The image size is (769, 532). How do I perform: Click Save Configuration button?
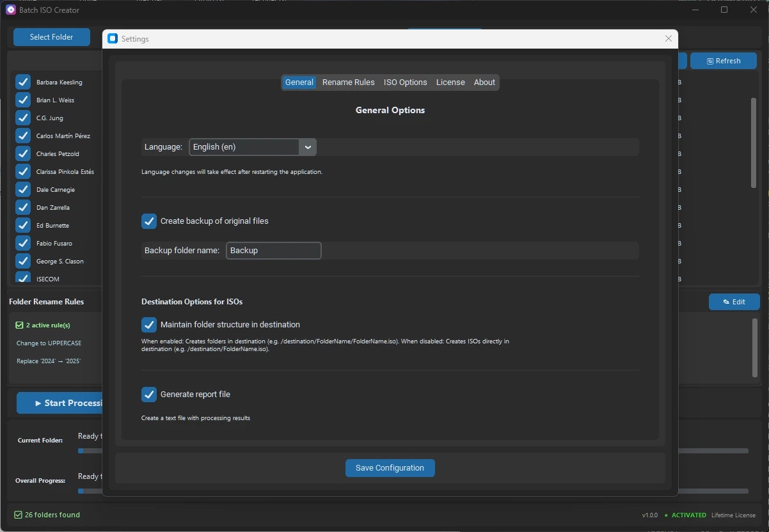click(390, 468)
